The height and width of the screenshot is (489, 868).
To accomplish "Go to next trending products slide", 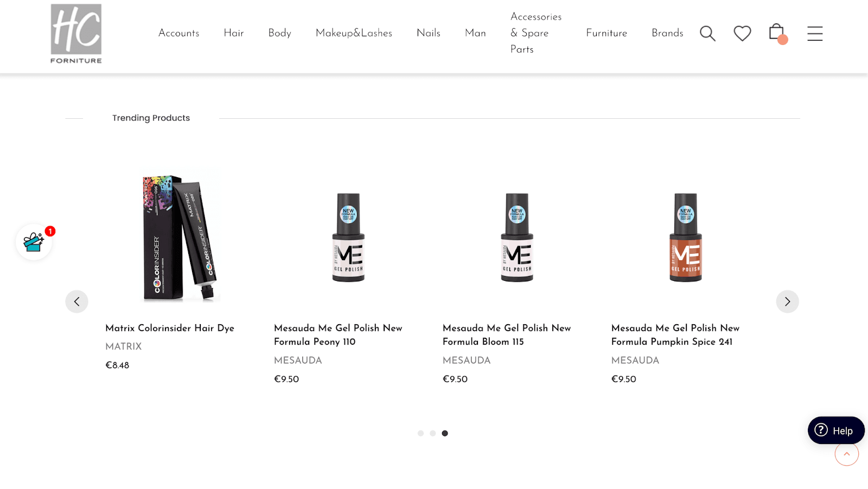I will (x=787, y=301).
